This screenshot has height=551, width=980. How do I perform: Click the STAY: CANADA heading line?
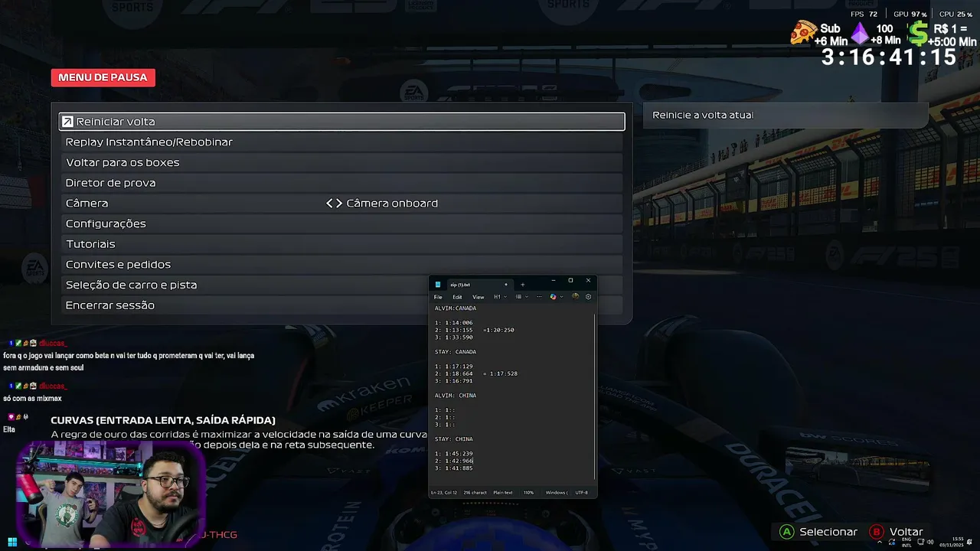pos(455,352)
